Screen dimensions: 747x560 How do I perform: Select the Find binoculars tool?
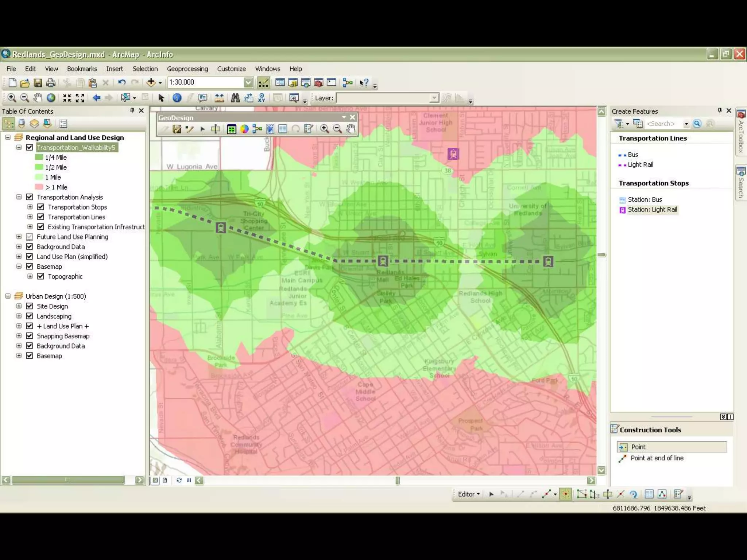click(x=235, y=98)
